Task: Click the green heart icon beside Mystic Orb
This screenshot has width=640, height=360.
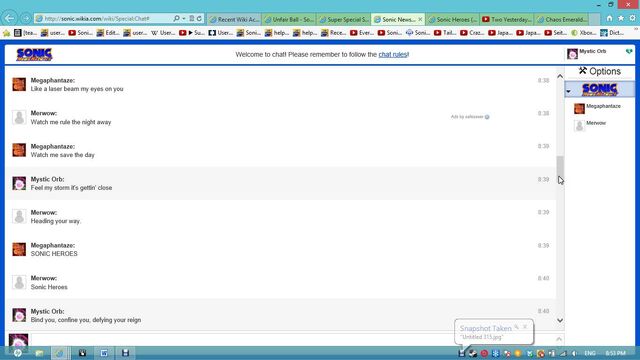Action: coord(629,52)
